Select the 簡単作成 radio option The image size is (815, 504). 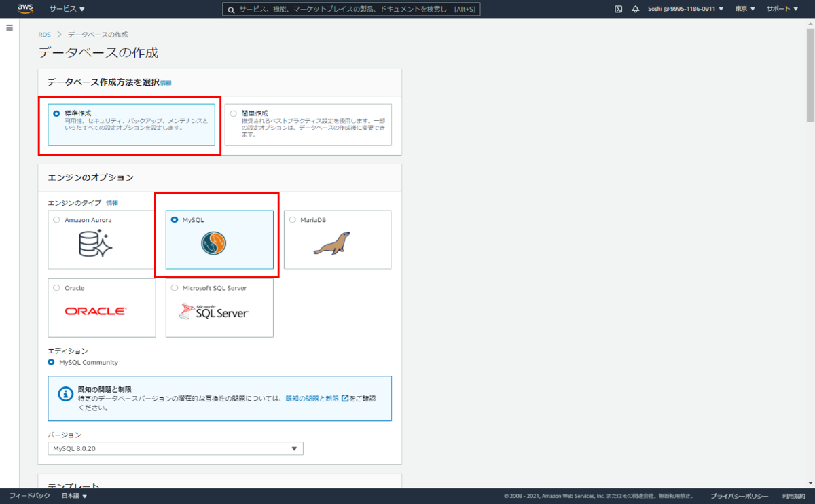234,113
